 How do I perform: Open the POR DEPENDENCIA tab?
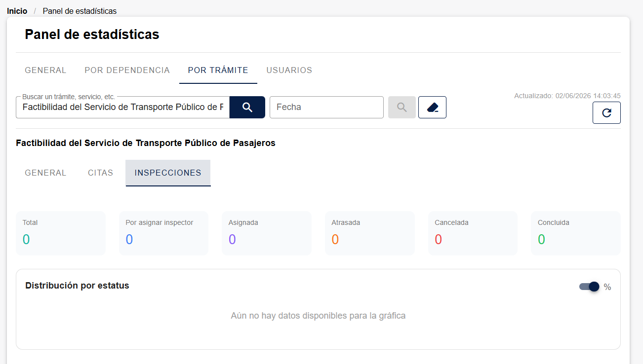click(x=127, y=70)
